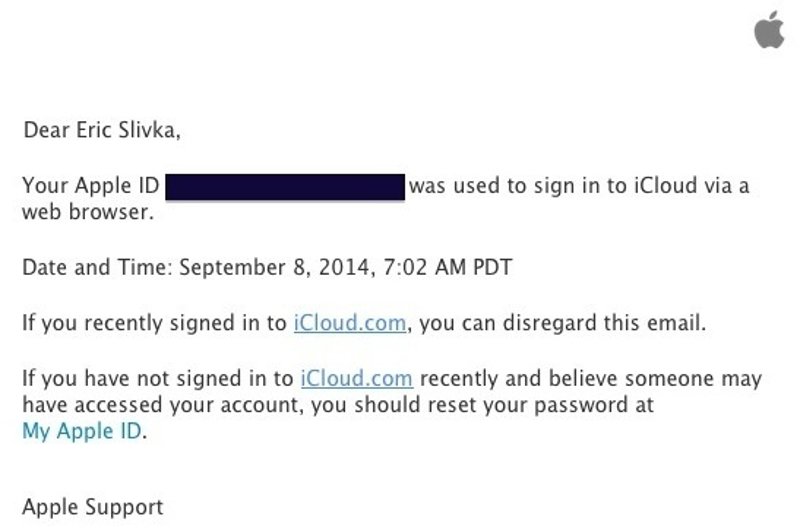
Task: Click the phrase "If you have not signed in to"
Action: pyautogui.click(x=158, y=380)
